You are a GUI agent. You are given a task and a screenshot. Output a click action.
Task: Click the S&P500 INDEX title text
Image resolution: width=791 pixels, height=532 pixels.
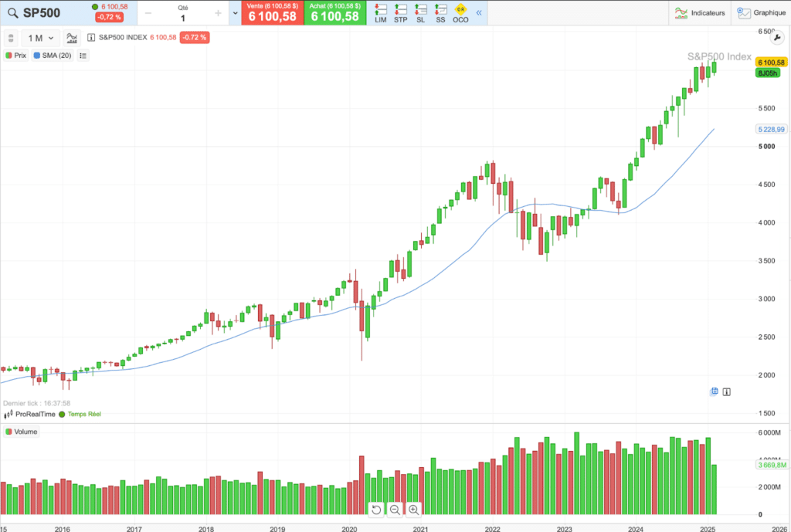click(x=123, y=37)
